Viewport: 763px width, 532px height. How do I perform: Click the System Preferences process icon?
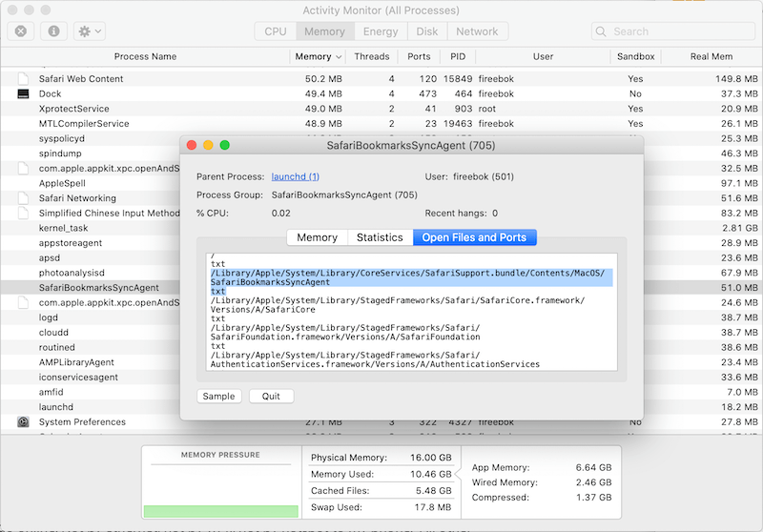click(x=23, y=421)
